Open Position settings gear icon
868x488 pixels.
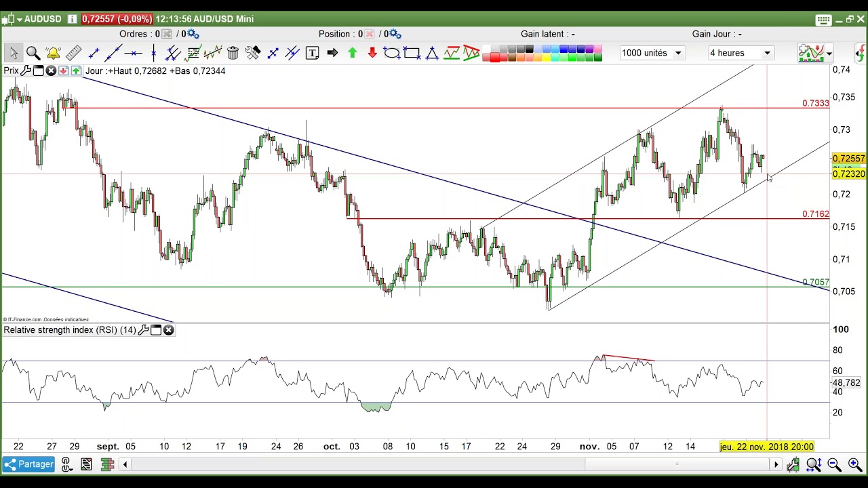tap(395, 34)
